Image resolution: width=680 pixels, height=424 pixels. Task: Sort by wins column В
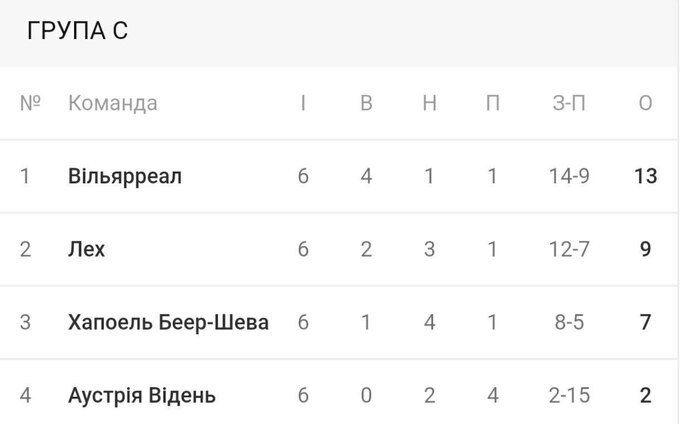[366, 104]
